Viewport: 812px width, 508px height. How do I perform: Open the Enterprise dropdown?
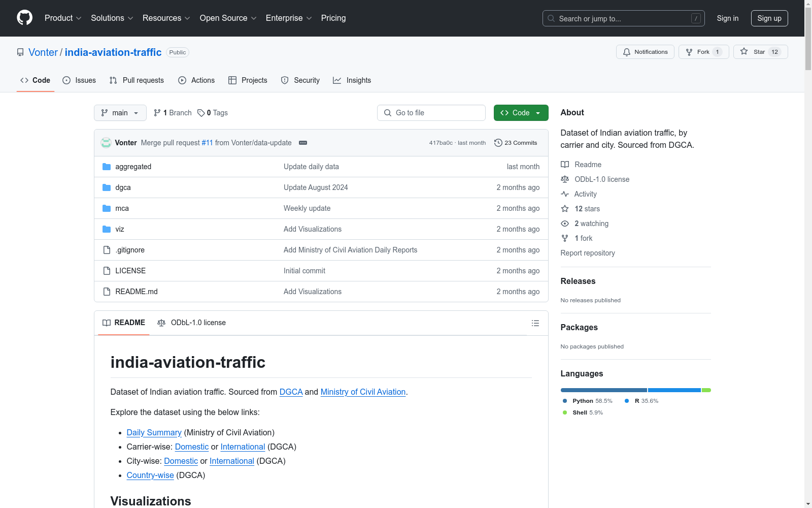pyautogui.click(x=289, y=18)
